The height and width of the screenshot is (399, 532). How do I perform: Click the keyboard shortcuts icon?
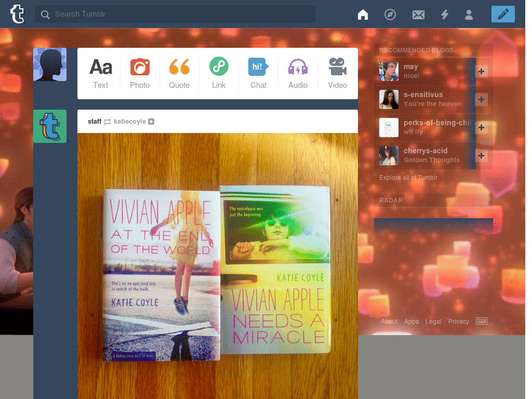click(x=482, y=321)
